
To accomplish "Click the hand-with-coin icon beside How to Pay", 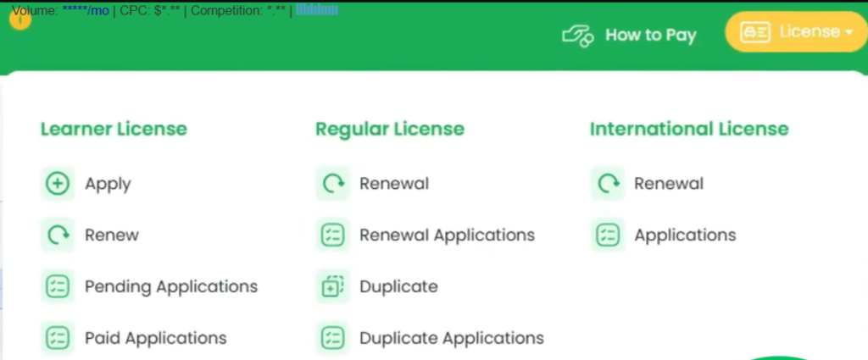I will click(x=578, y=36).
